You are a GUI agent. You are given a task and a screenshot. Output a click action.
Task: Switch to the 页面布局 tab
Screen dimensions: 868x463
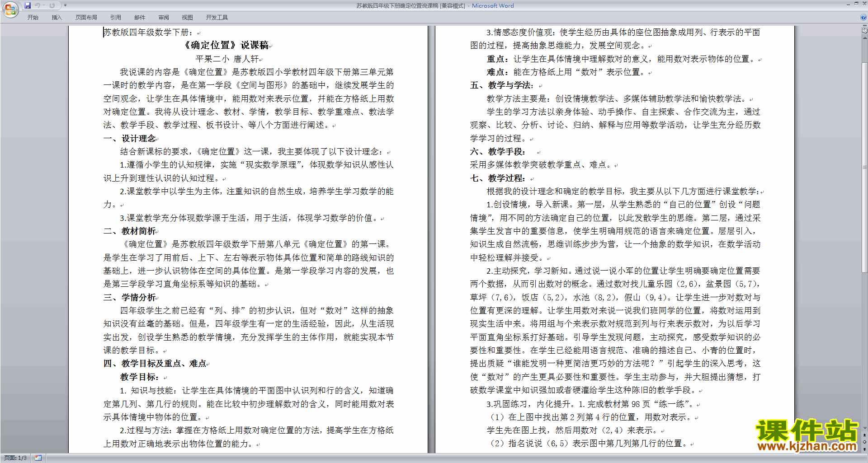[86, 18]
